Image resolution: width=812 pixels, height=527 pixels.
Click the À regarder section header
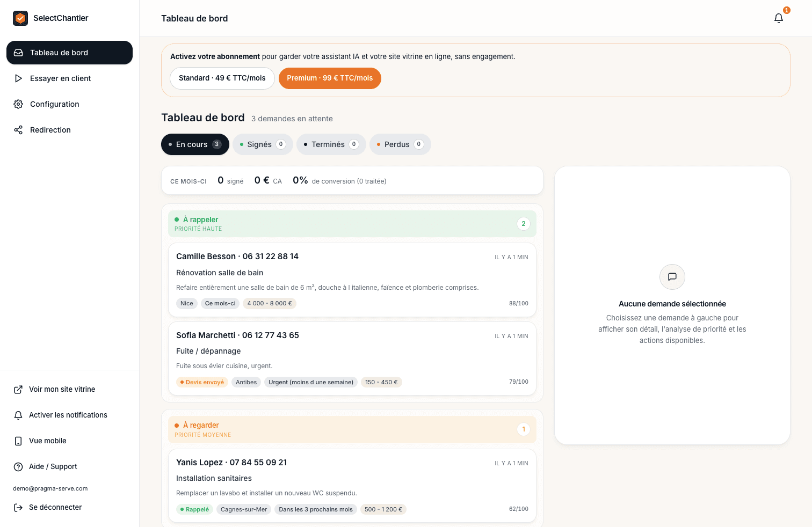[x=352, y=429]
